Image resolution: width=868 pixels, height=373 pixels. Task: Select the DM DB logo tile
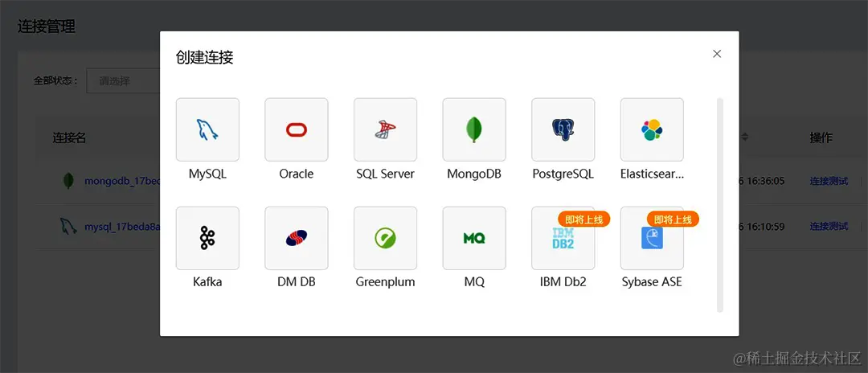296,238
